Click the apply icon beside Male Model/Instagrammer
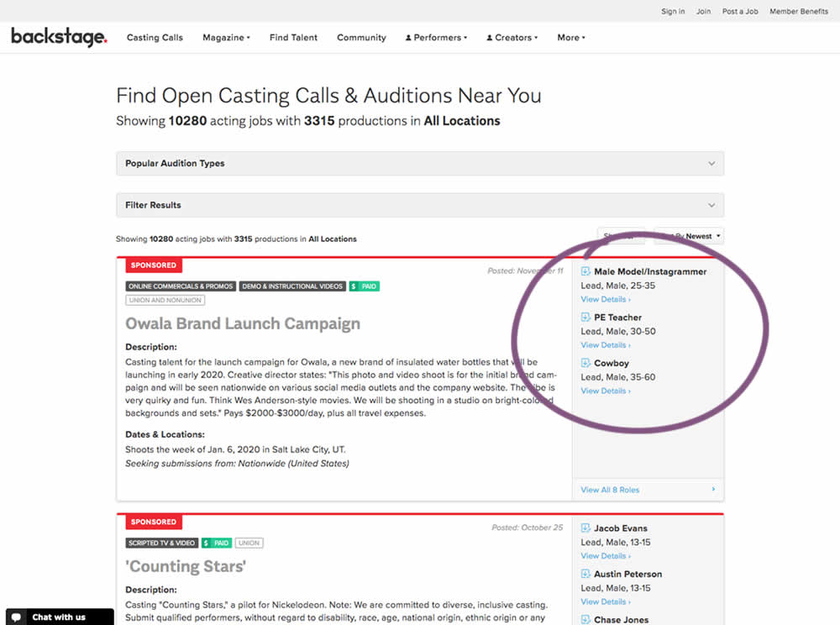Screen dimensions: 840x625 [x=585, y=271]
